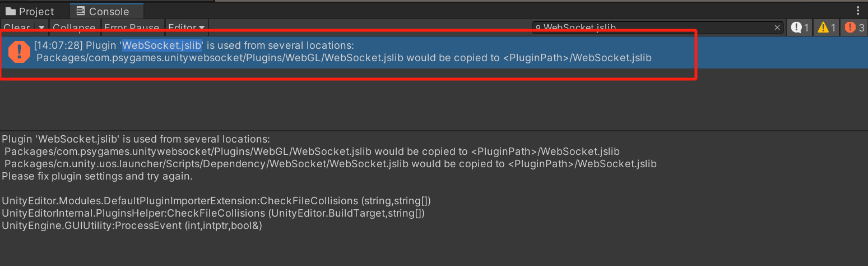Switch to the Project tab
The width and height of the screenshot is (868, 266).
tap(31, 12)
